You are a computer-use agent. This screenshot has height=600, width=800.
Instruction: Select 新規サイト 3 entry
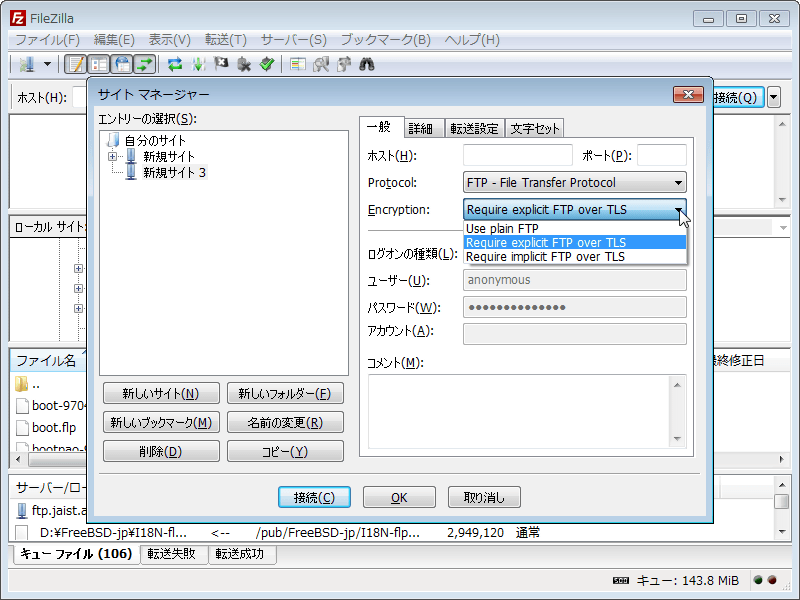pyautogui.click(x=174, y=172)
